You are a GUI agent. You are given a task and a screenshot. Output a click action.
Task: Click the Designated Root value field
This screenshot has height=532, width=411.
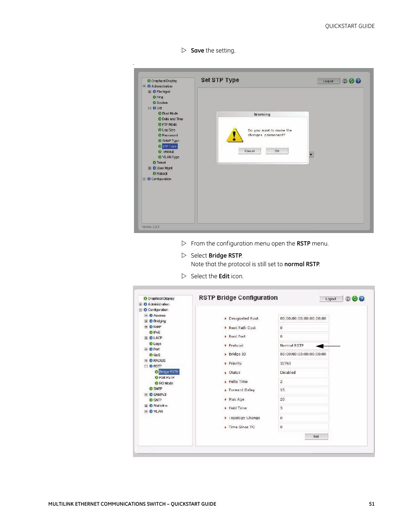click(303, 319)
